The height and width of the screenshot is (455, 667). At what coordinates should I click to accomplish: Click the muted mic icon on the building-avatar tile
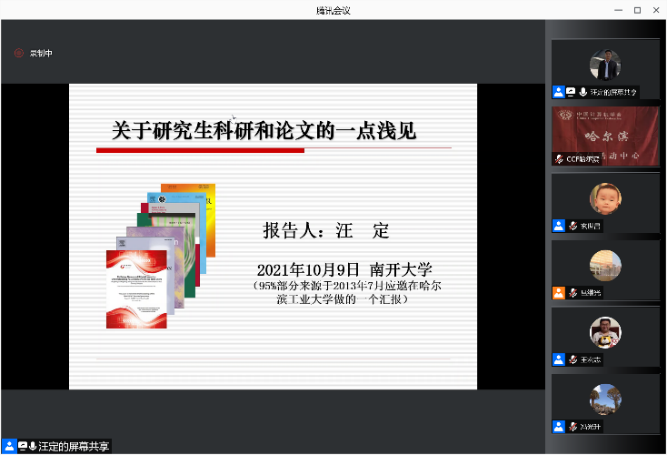pos(573,293)
